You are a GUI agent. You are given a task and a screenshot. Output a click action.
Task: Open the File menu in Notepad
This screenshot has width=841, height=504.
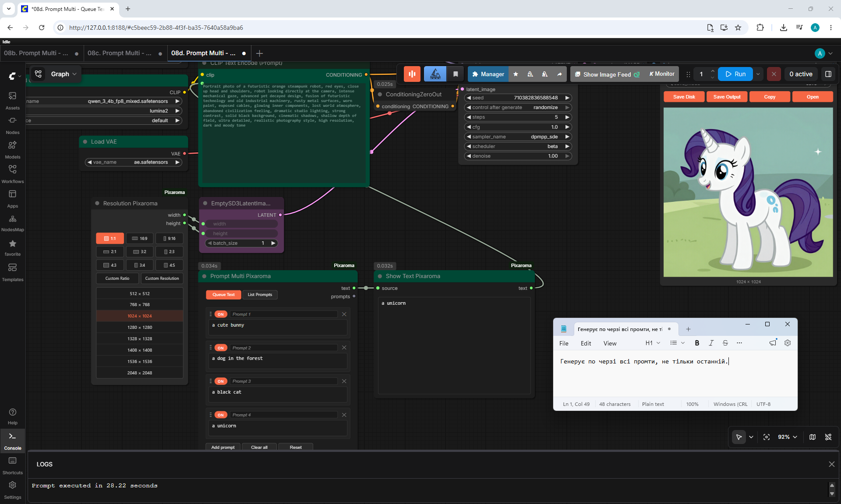tap(564, 343)
